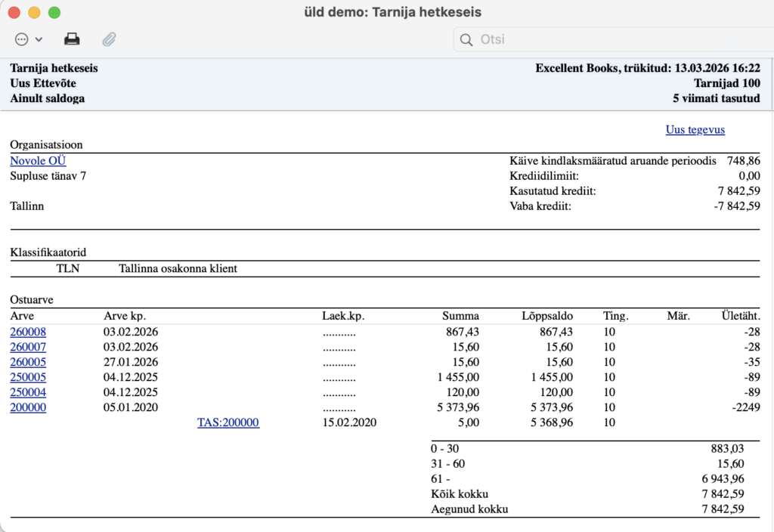Open purchase invoice 260007
The image size is (774, 532).
coord(28,347)
